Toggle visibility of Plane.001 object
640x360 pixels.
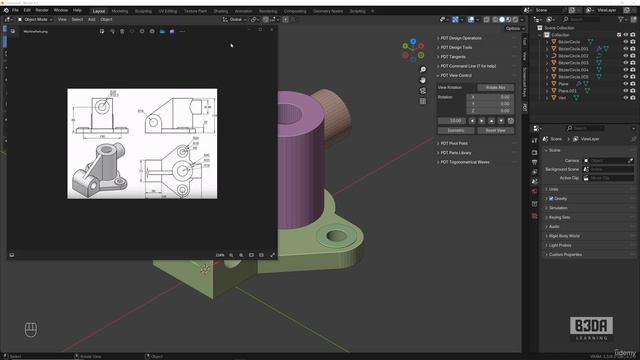626,91
